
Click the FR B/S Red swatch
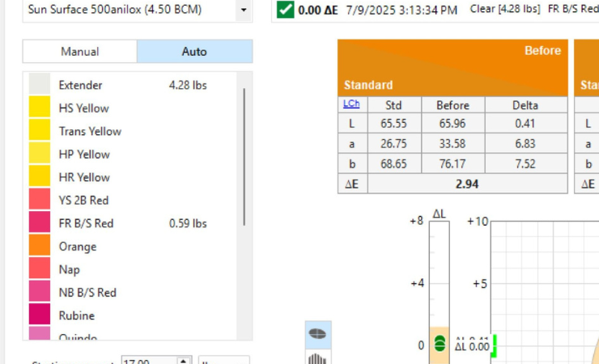click(x=40, y=223)
